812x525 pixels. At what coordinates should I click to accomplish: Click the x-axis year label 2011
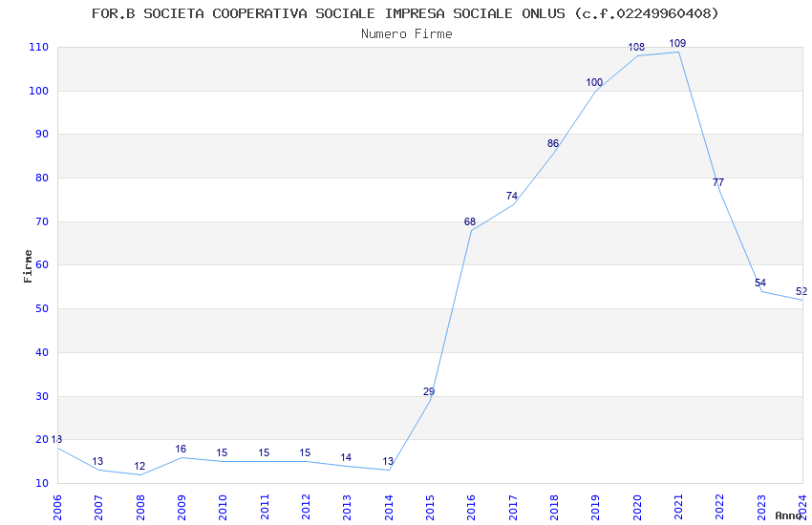(265, 507)
